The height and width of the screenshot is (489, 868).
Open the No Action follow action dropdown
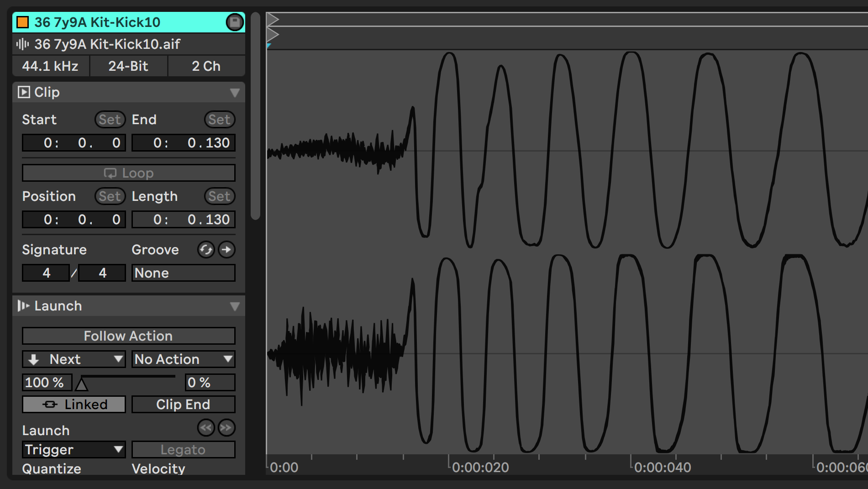pyautogui.click(x=183, y=359)
